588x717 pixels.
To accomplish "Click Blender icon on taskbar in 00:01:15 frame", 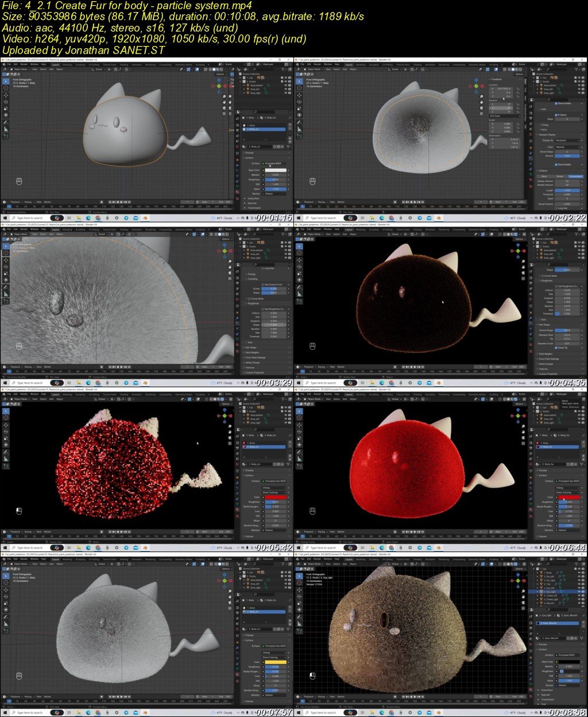I will coord(144,218).
